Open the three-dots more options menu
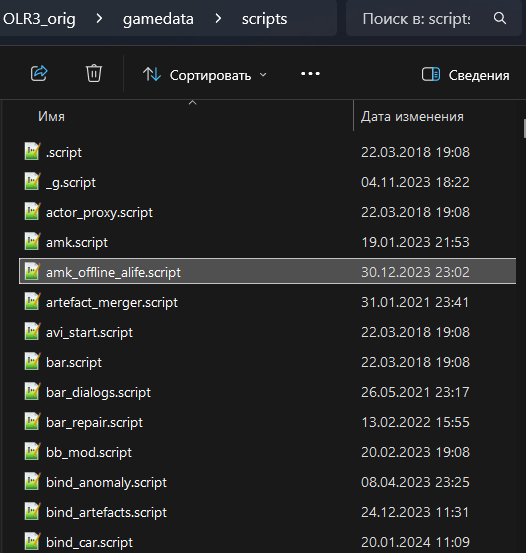 (x=310, y=74)
